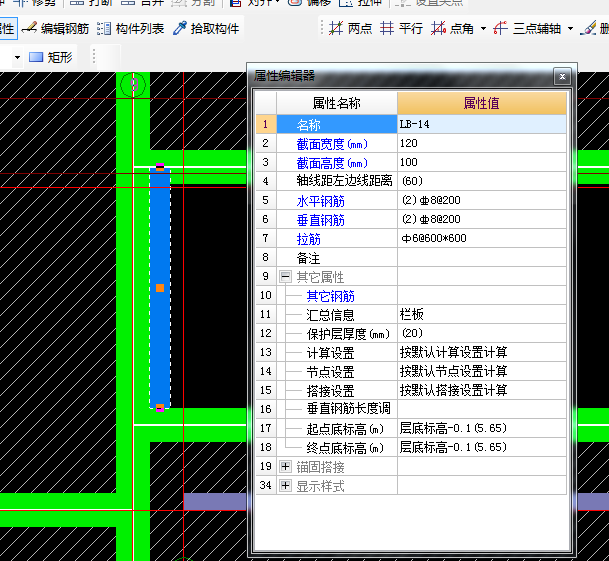Viewport: 609px width, 561px height.
Task: Expand the 显示样式 group
Action: [x=285, y=486]
